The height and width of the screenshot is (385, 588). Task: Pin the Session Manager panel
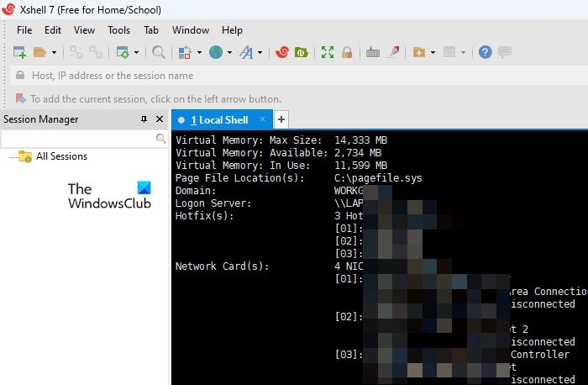[x=144, y=119]
